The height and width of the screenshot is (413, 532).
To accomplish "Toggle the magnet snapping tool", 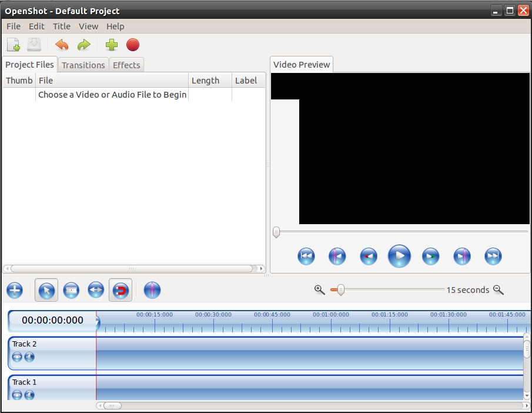I will [121, 291].
